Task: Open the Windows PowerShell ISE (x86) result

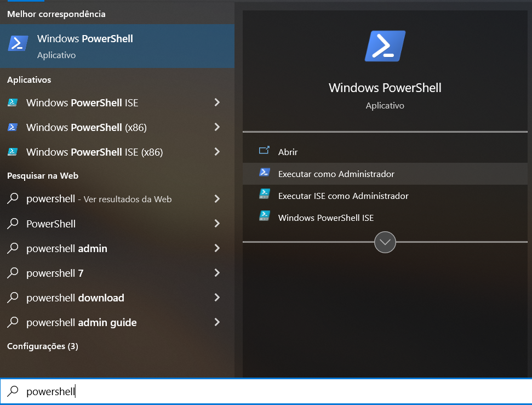Action: (x=117, y=152)
